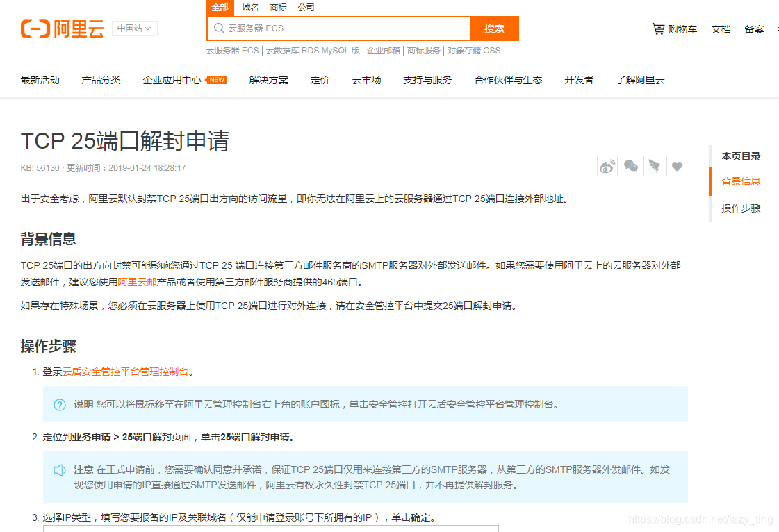
Task: Open the 合作伙伴与生态 menu
Action: tap(508, 80)
